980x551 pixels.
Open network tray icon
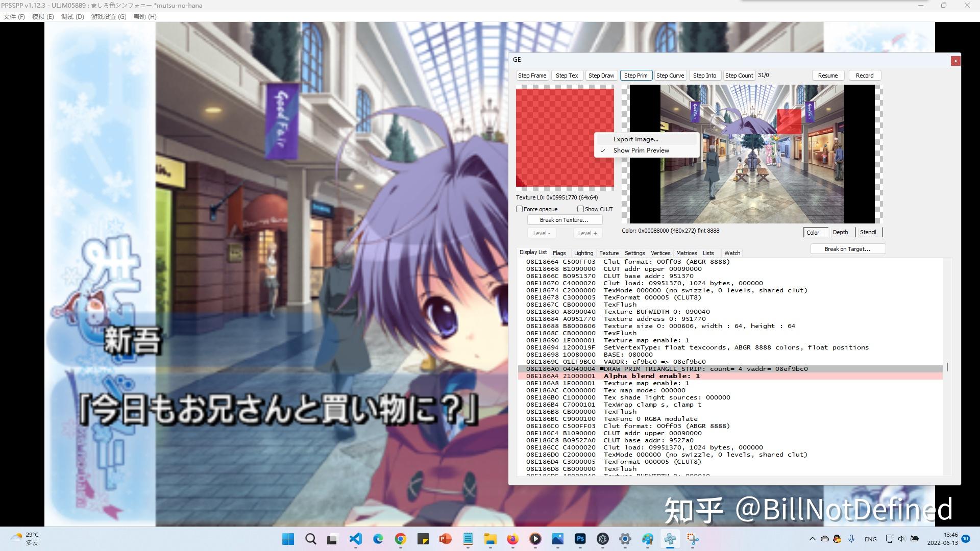pyautogui.click(x=890, y=539)
